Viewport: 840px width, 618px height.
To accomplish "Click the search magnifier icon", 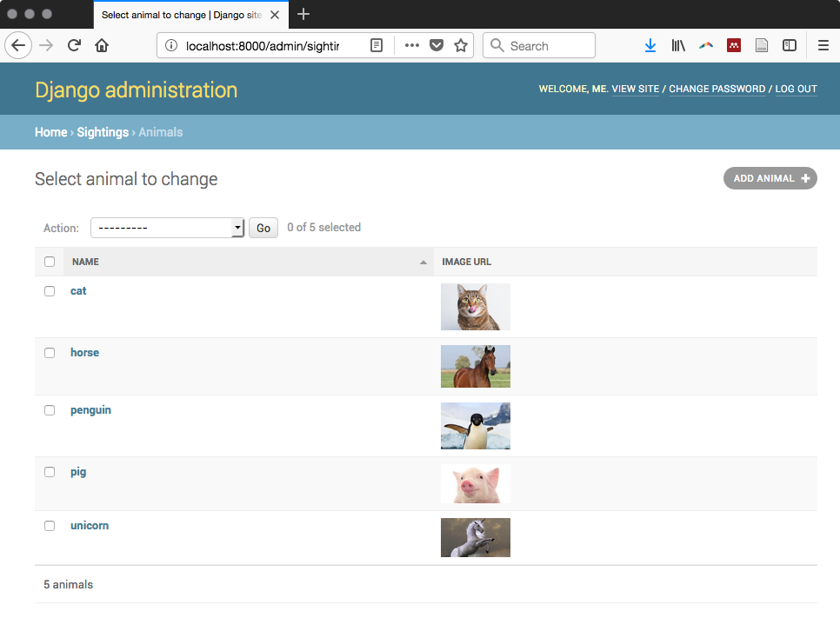I will tap(497, 45).
